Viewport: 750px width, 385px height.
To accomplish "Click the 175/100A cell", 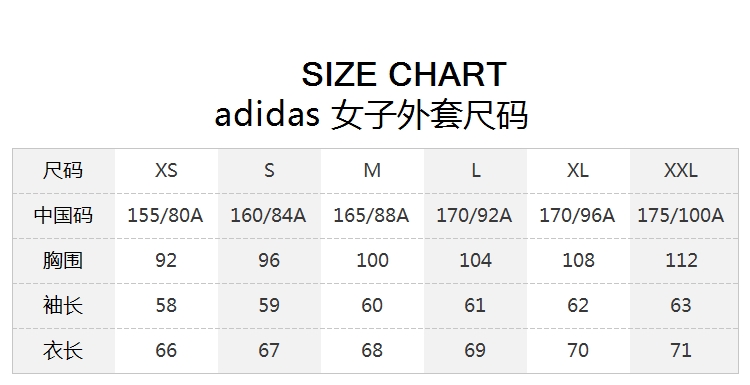I will (x=681, y=216).
